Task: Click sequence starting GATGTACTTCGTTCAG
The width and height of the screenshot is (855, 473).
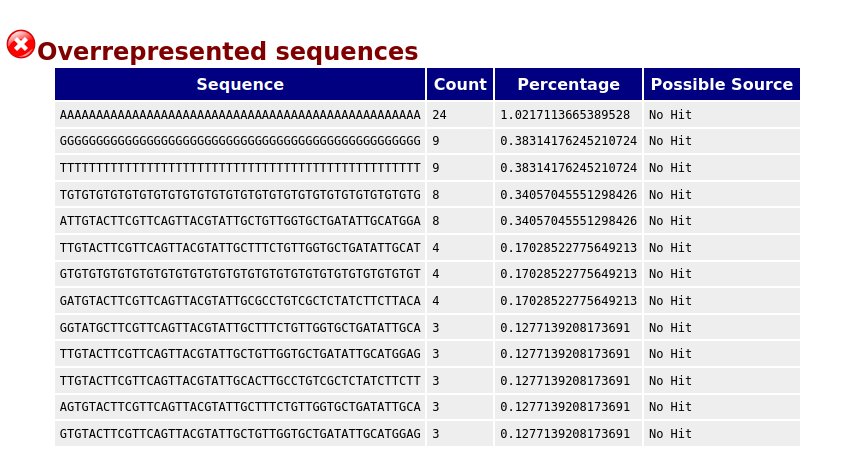Action: 240,301
